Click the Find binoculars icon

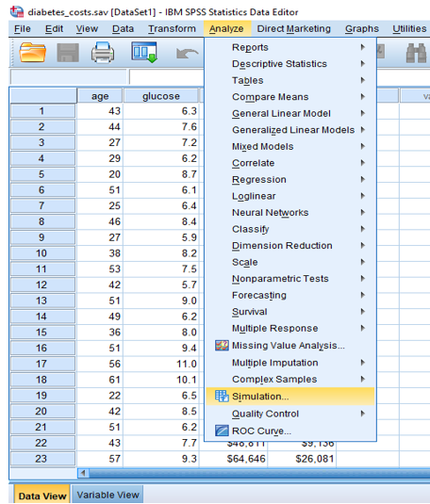pyautogui.click(x=416, y=53)
